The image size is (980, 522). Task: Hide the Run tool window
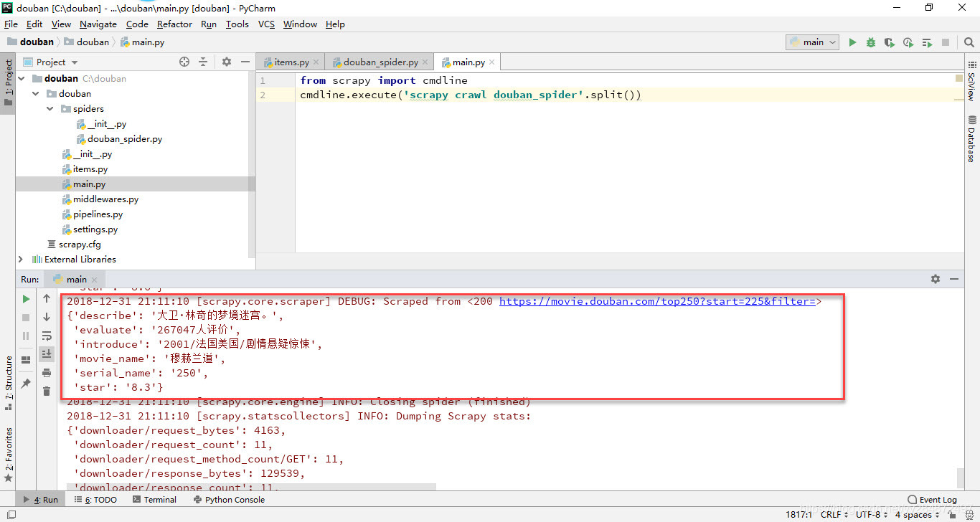[954, 279]
